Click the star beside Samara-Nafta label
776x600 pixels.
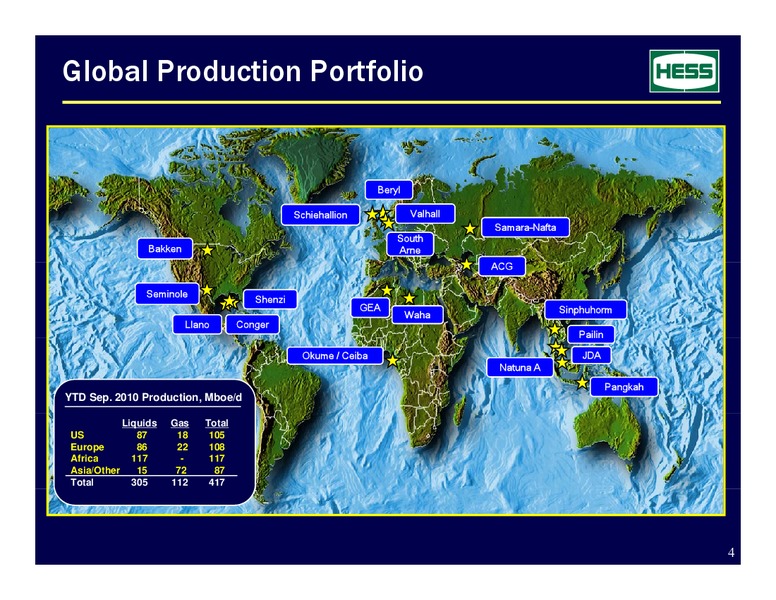coord(470,229)
